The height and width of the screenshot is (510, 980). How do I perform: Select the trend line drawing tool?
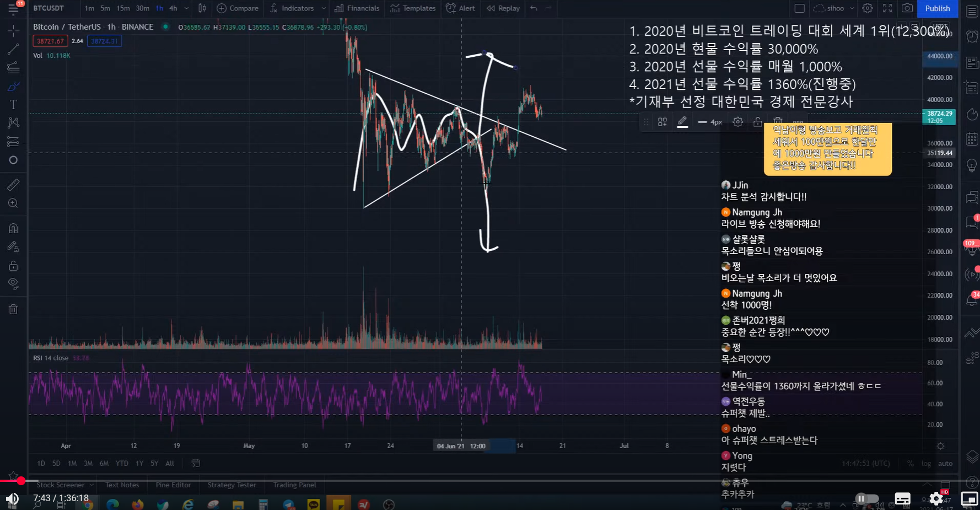click(x=13, y=50)
